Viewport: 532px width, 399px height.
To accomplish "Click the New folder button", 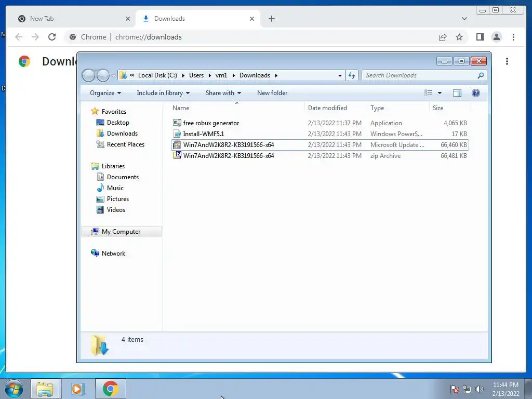I will pos(272,93).
